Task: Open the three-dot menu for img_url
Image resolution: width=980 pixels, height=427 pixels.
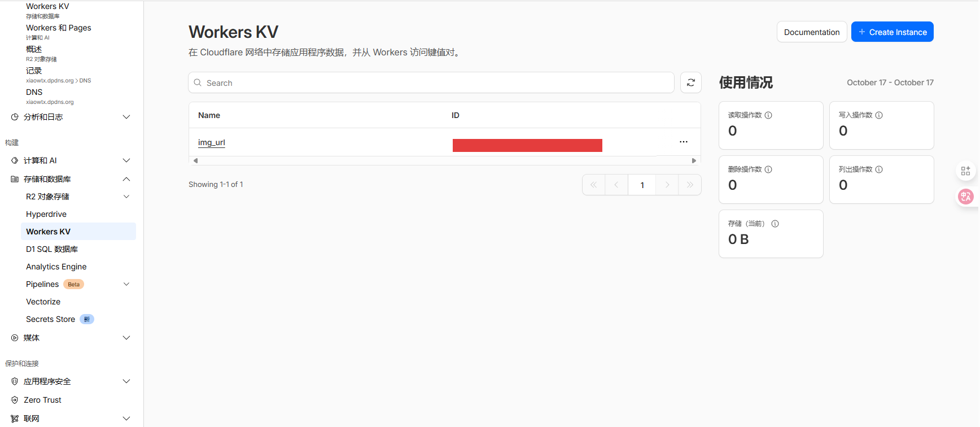Action: 683,142
